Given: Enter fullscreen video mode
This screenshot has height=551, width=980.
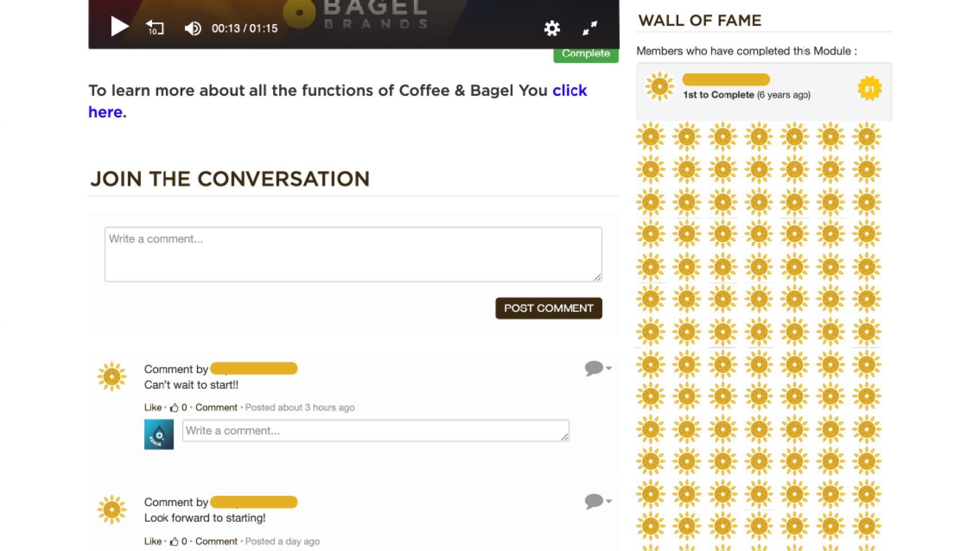Looking at the screenshot, I should pos(590,28).
